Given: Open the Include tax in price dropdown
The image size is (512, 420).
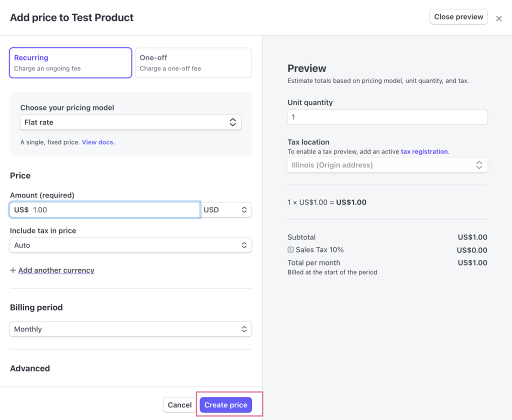Looking at the screenshot, I should [x=130, y=245].
